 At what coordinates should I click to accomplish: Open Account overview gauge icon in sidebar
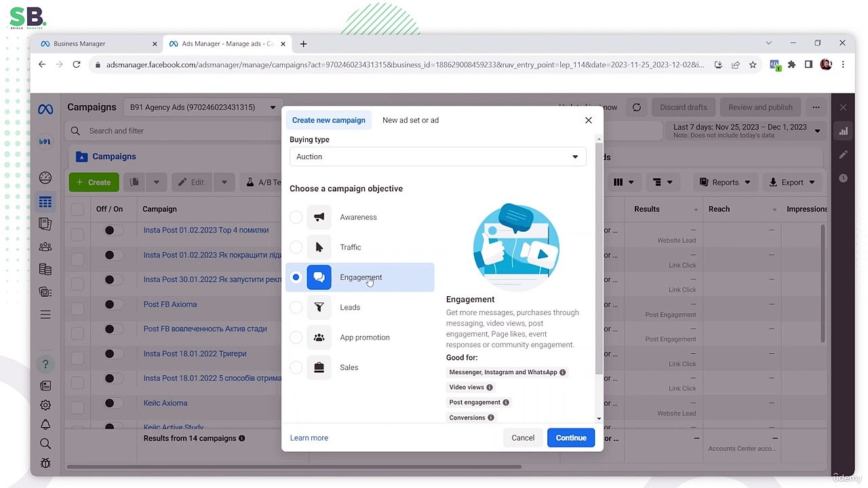(x=45, y=178)
